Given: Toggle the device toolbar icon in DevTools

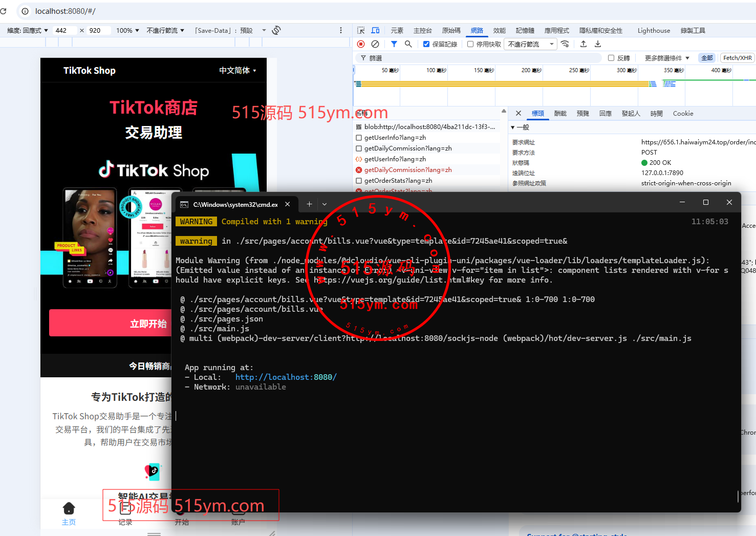Looking at the screenshot, I should [x=375, y=30].
